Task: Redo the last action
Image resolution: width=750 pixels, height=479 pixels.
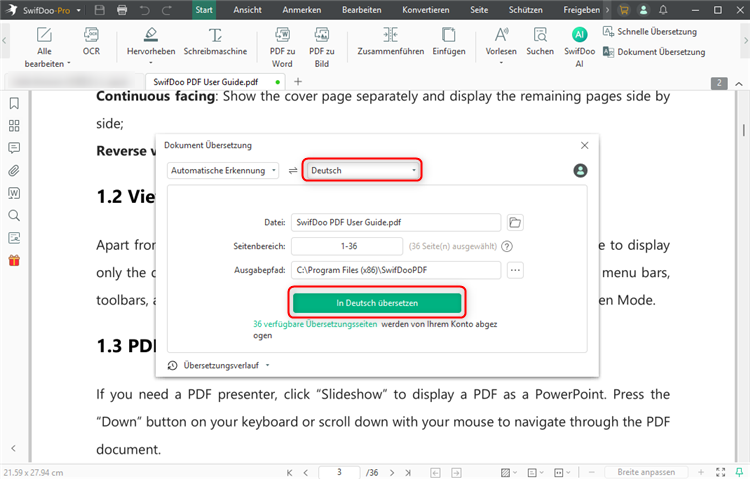Action: [166, 10]
